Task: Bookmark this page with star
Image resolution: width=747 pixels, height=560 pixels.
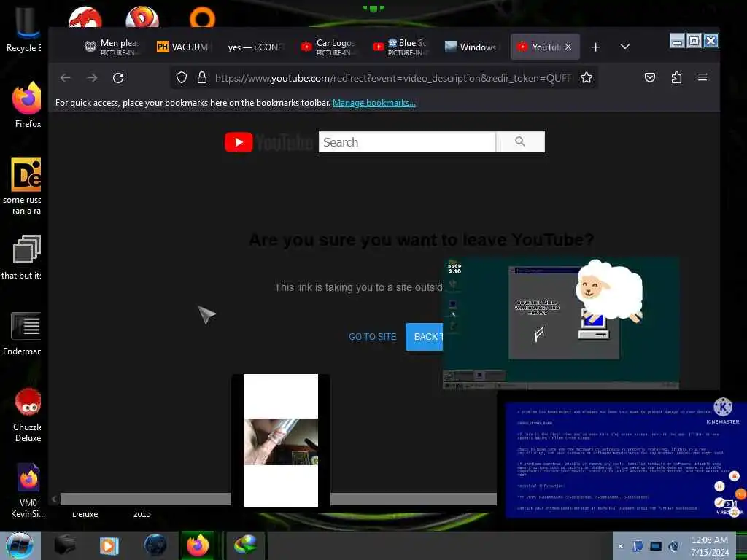Action: coord(587,77)
